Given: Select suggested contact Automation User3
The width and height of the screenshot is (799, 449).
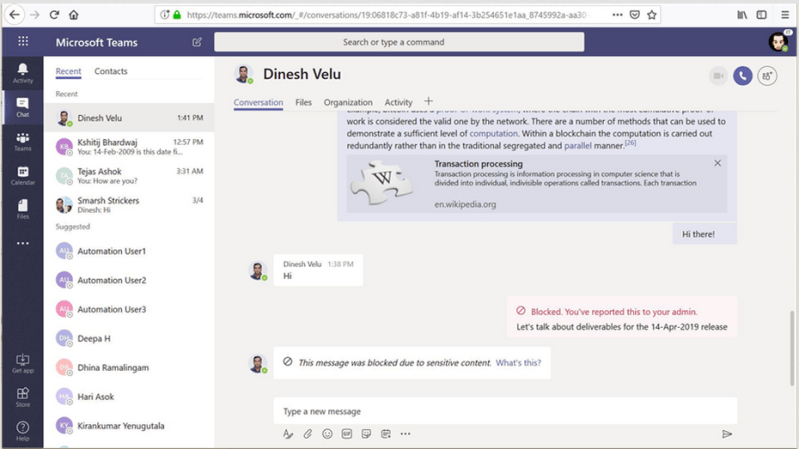Looking at the screenshot, I should point(129,309).
